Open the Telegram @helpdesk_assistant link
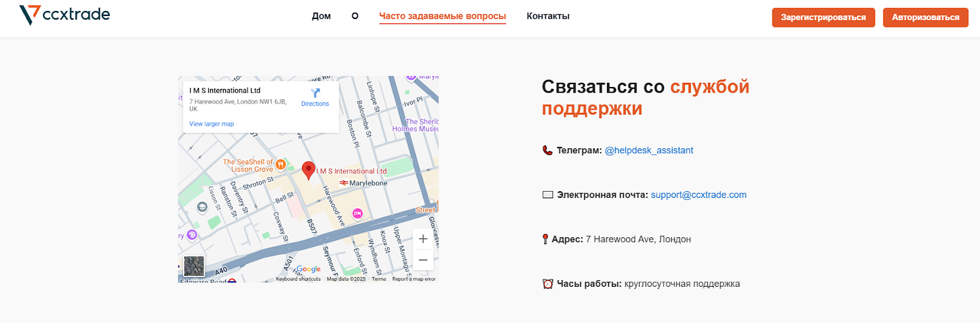 pos(649,150)
